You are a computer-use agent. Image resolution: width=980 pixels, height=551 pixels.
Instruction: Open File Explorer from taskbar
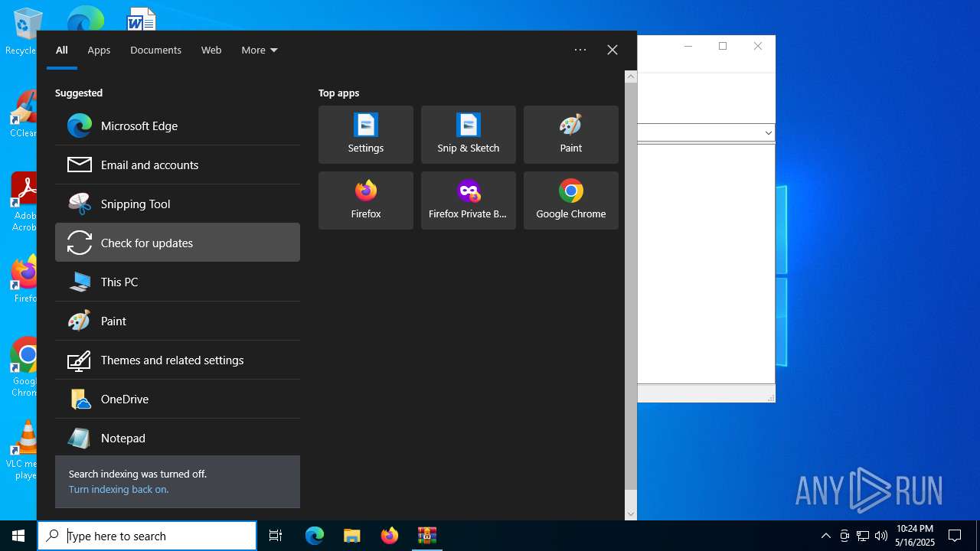[352, 536]
